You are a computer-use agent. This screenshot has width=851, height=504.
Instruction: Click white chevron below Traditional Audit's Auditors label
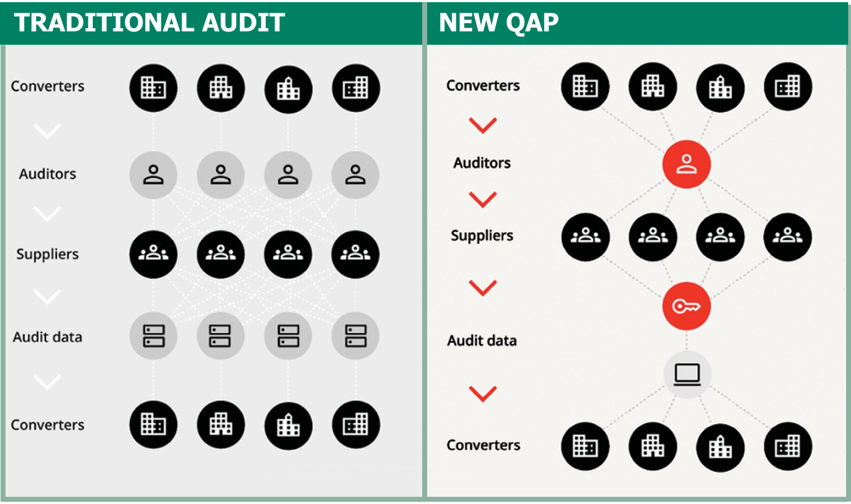click(x=48, y=214)
